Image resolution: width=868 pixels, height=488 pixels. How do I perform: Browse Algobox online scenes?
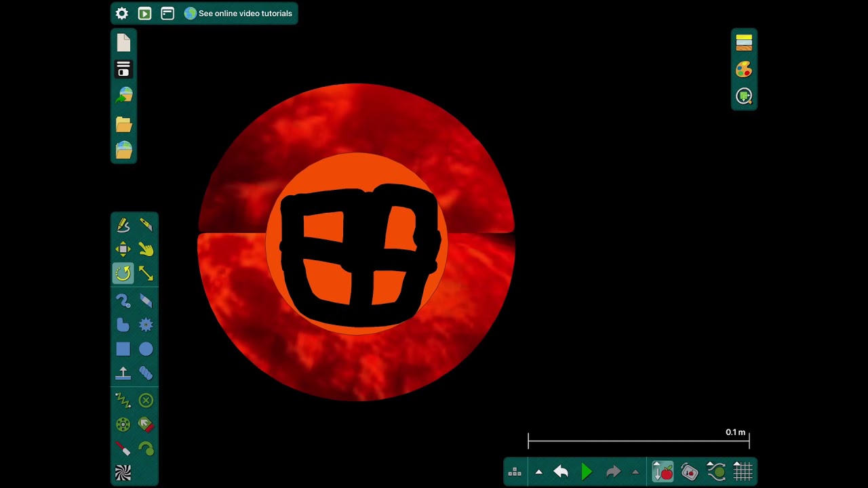coord(123,96)
